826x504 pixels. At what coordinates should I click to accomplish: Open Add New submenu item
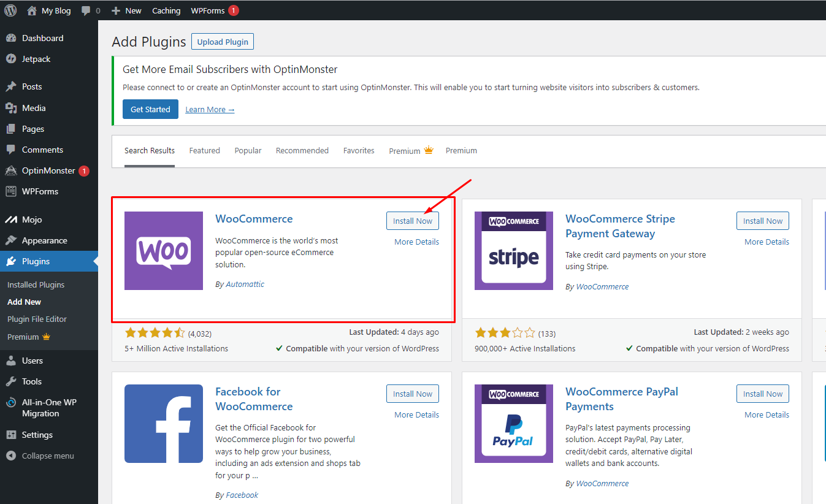[25, 302]
